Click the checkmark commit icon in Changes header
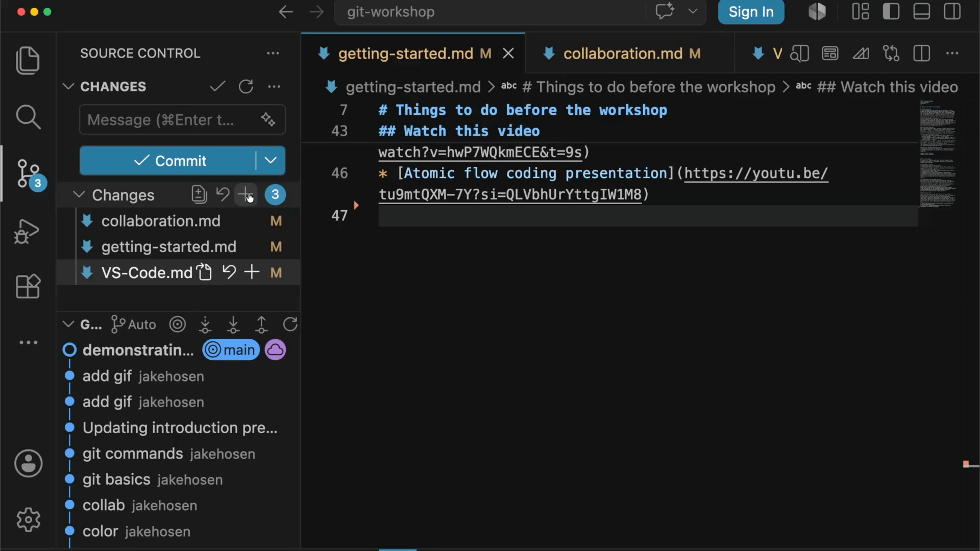 [x=217, y=86]
